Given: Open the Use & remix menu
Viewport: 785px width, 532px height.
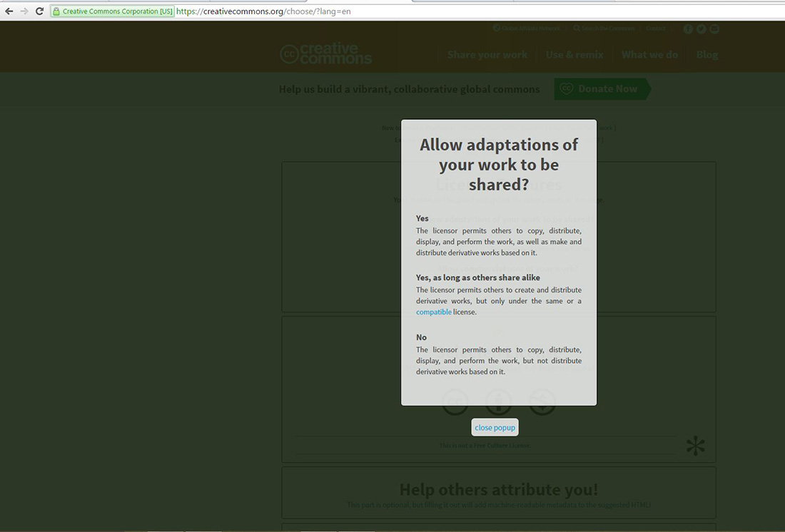Looking at the screenshot, I should [x=574, y=54].
